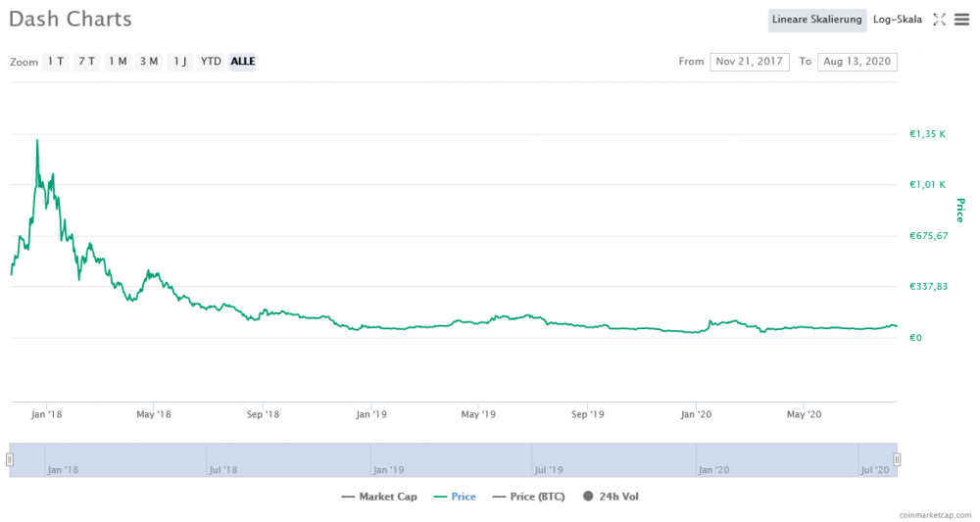This screenshot has width=980, height=522.
Task: Open the hamburger chart menu
Action: tap(962, 20)
